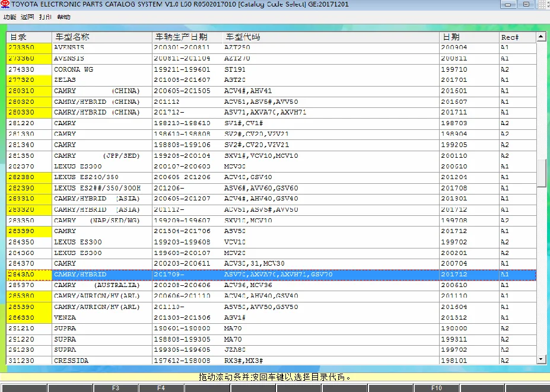Click date value 199710

pos(454,69)
